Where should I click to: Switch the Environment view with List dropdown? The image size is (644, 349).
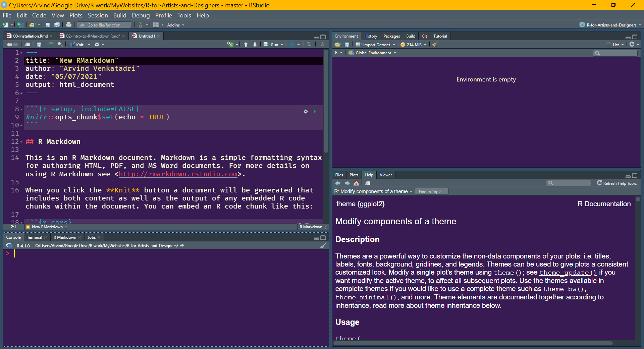pyautogui.click(x=615, y=45)
